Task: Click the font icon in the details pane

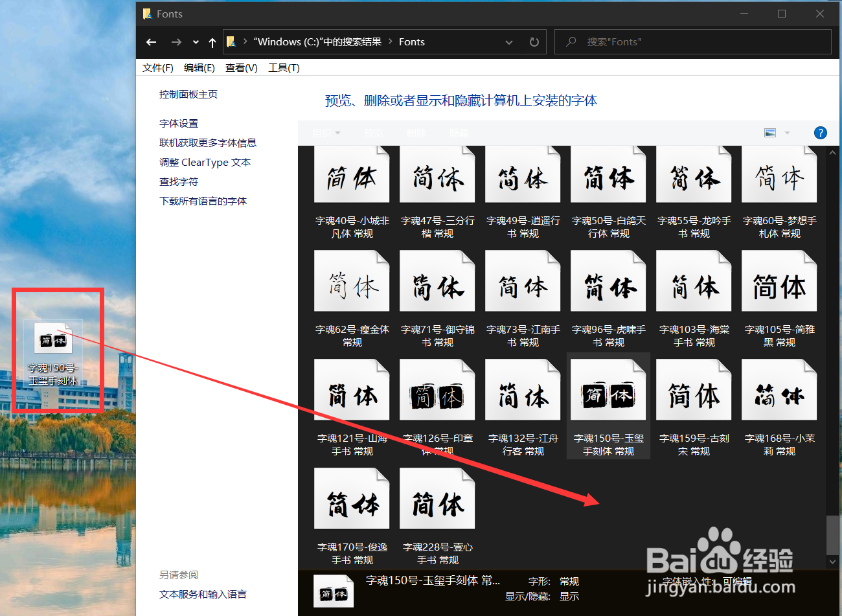Action: click(334, 590)
